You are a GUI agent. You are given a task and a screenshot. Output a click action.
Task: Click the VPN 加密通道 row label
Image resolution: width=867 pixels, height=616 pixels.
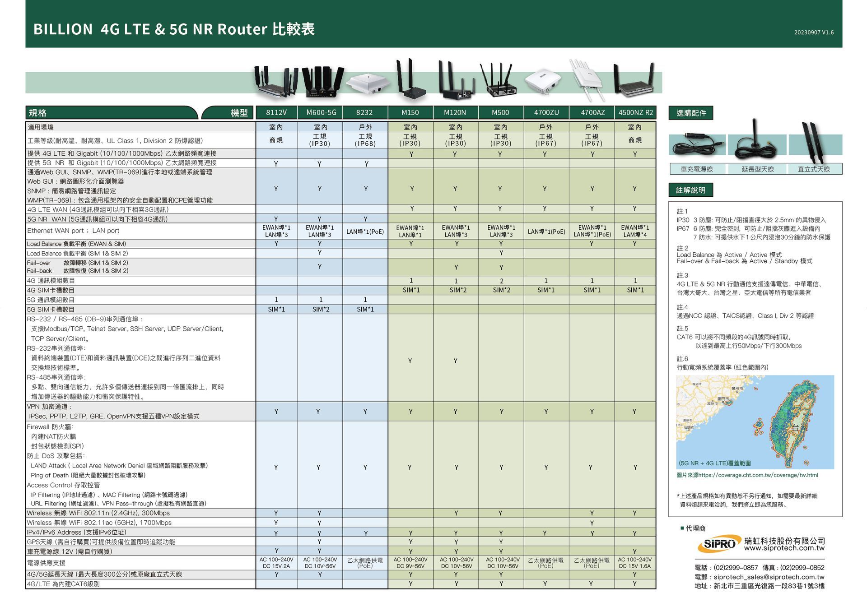pos(50,407)
